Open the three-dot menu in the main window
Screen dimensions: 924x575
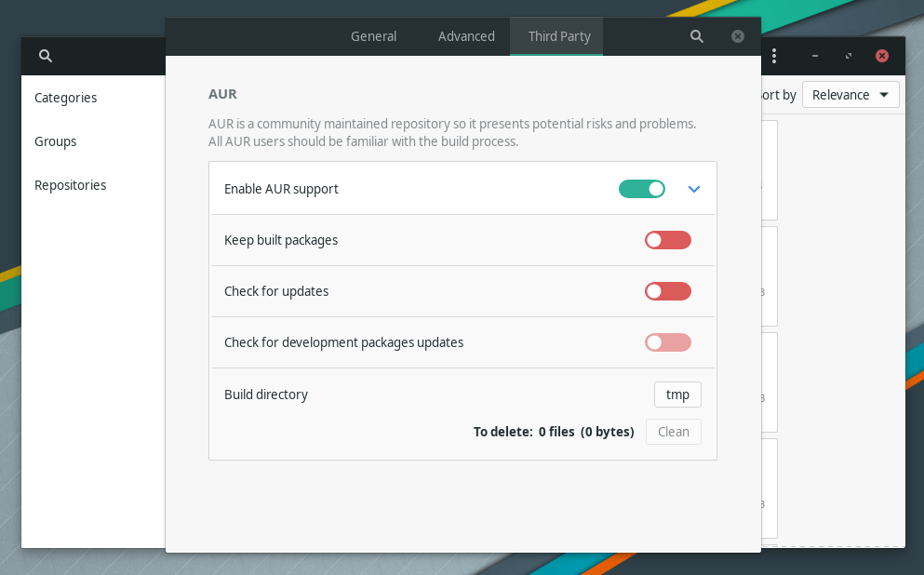pyautogui.click(x=774, y=56)
